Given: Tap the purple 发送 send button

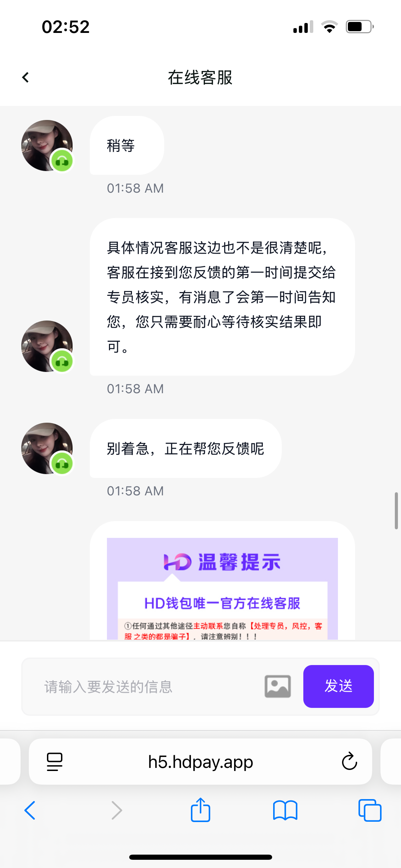Looking at the screenshot, I should click(x=338, y=686).
